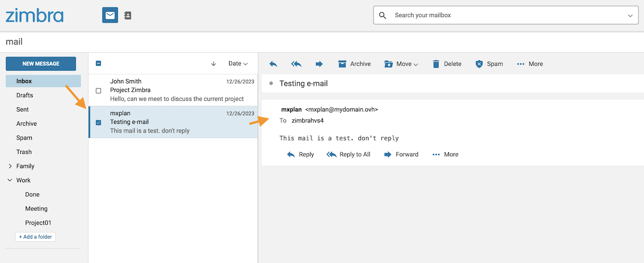The width and height of the screenshot is (644, 263).
Task: Click in the Search your mailbox field
Action: pos(506,15)
